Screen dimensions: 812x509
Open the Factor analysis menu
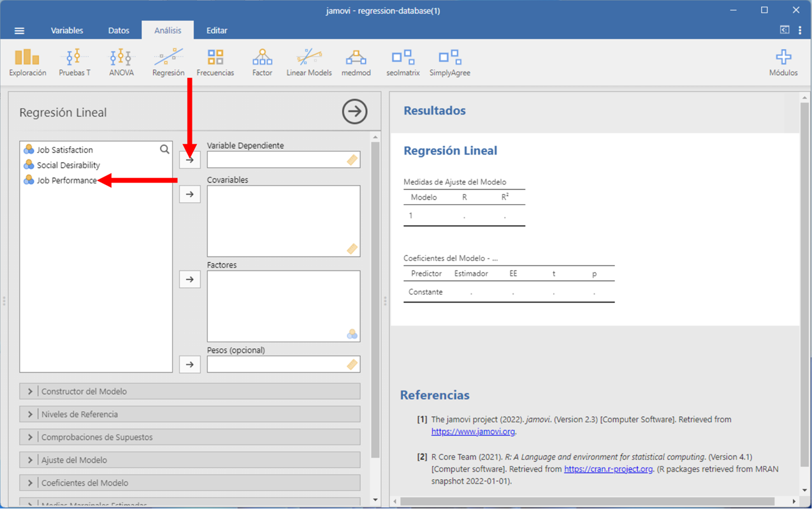(262, 63)
